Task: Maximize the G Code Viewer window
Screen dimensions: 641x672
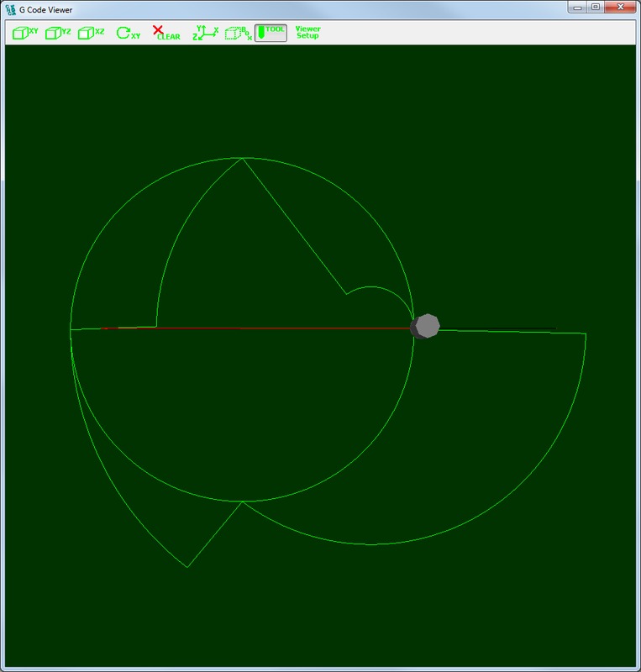Action: pyautogui.click(x=596, y=7)
